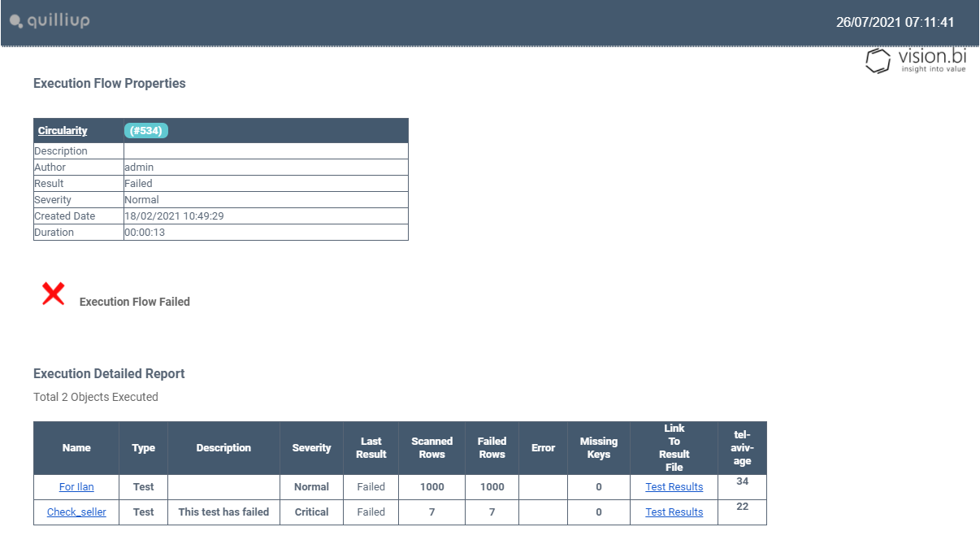
Task: Click Scanned Rows value 7 for Check_seller
Action: point(432,512)
